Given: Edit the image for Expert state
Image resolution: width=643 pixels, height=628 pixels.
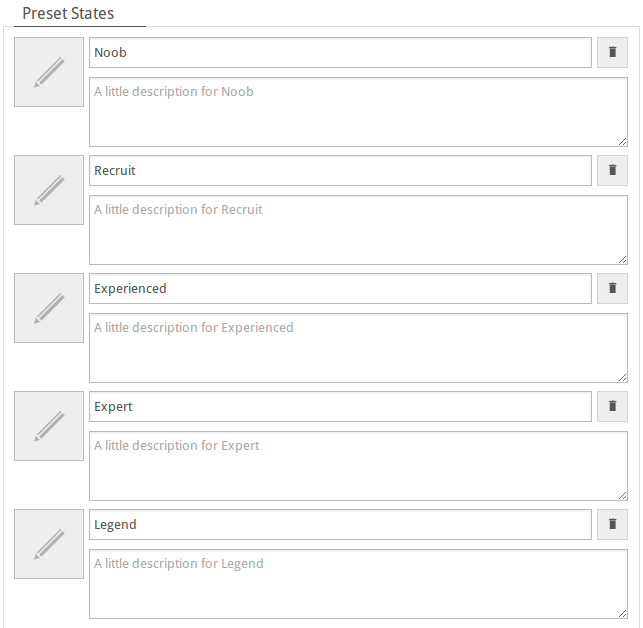Looking at the screenshot, I should (49, 426).
